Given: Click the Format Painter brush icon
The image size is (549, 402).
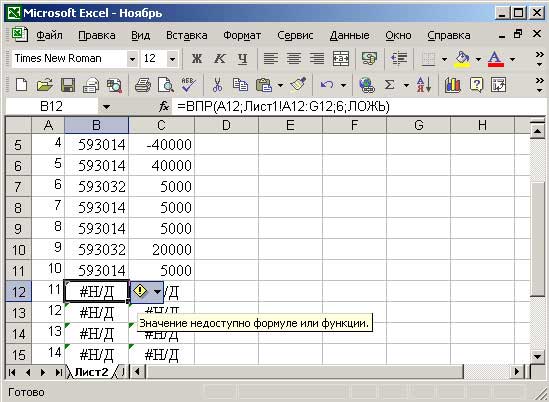Looking at the screenshot, I should 298,84.
